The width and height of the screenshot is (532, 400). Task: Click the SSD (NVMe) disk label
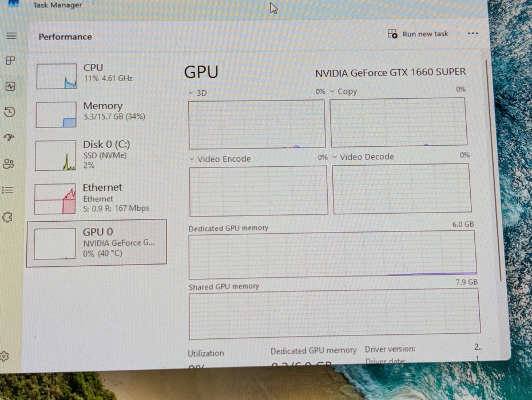(x=105, y=155)
